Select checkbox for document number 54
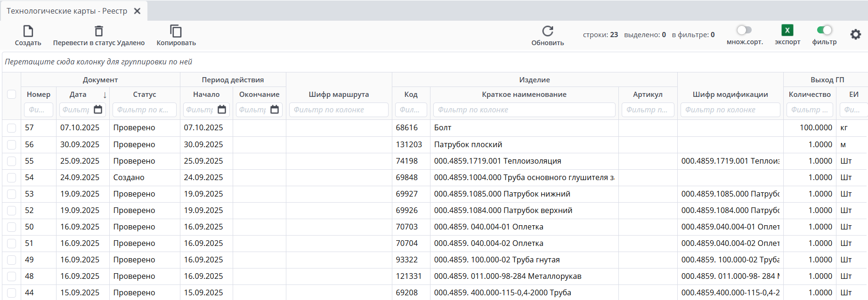The height and width of the screenshot is (300, 868). tap(12, 178)
